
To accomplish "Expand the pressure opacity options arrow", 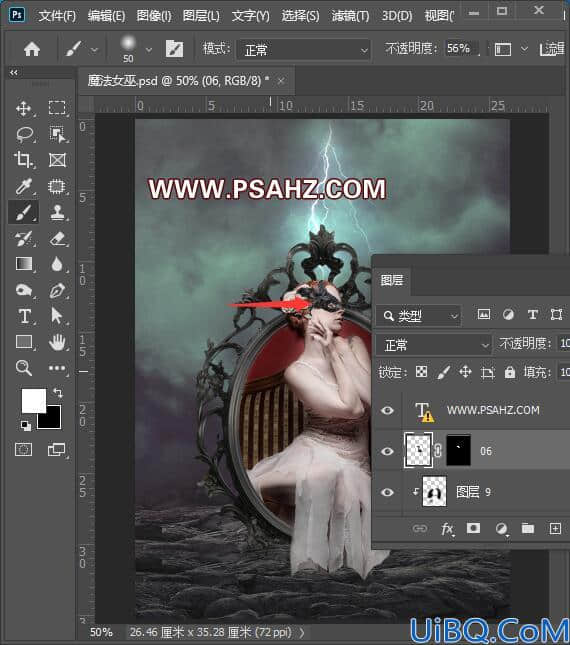I will click(524, 49).
